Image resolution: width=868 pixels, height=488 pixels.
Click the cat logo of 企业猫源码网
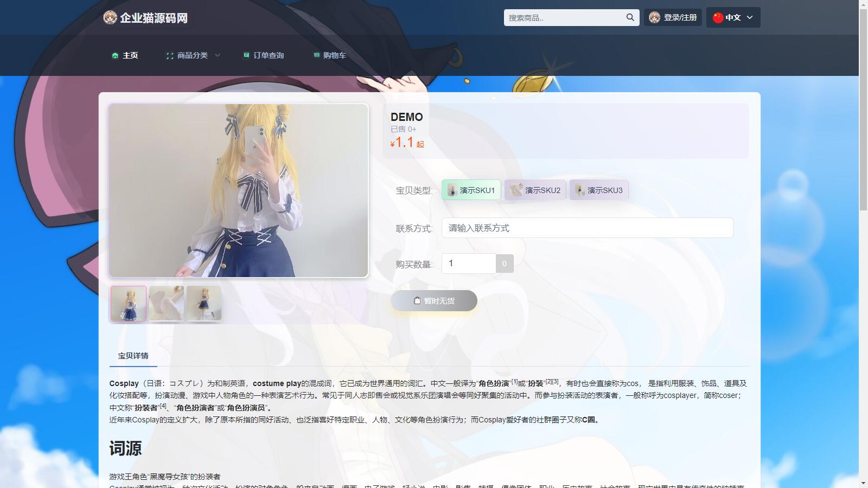click(x=110, y=17)
